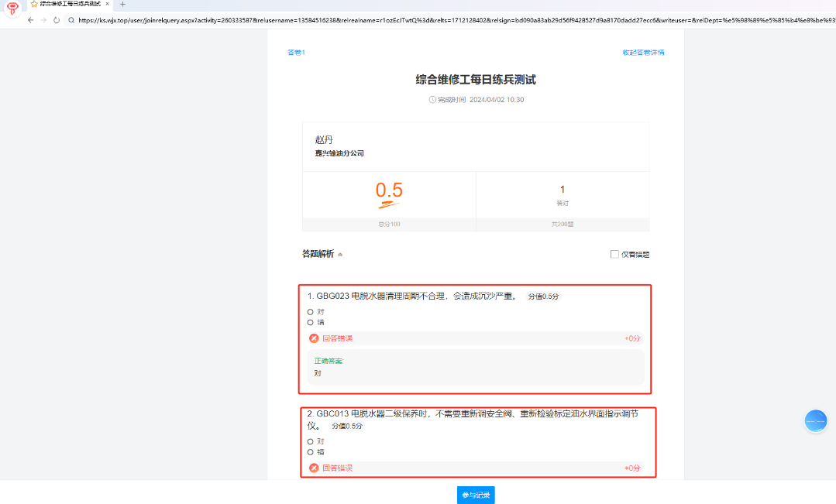Open a new tab with plus icon
This screenshot has height=504, width=836.
point(122,5)
